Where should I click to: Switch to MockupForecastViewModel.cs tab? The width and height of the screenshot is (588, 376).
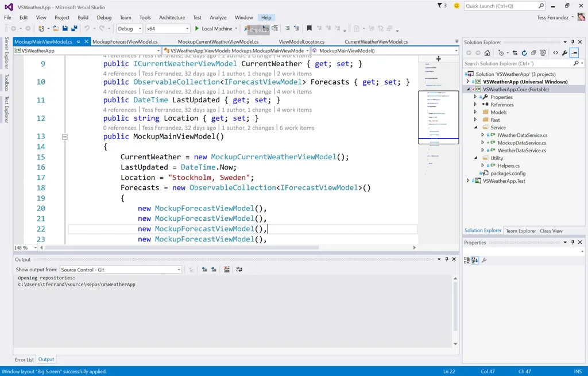point(125,42)
